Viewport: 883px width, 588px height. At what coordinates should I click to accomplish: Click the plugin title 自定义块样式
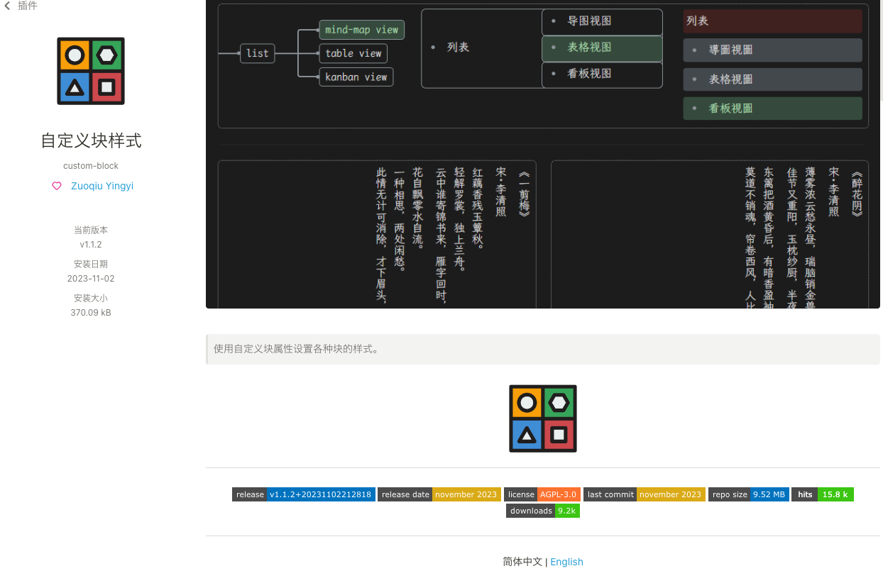pyautogui.click(x=91, y=140)
